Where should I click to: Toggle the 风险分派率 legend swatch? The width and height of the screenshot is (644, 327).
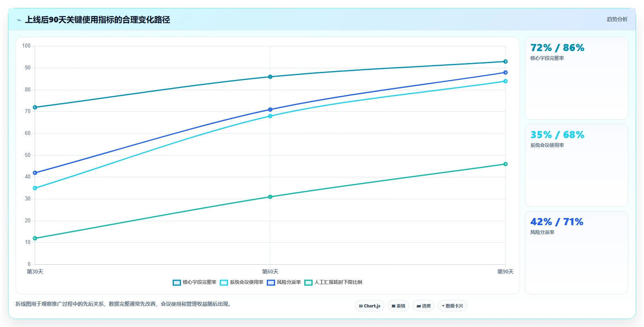(271, 283)
